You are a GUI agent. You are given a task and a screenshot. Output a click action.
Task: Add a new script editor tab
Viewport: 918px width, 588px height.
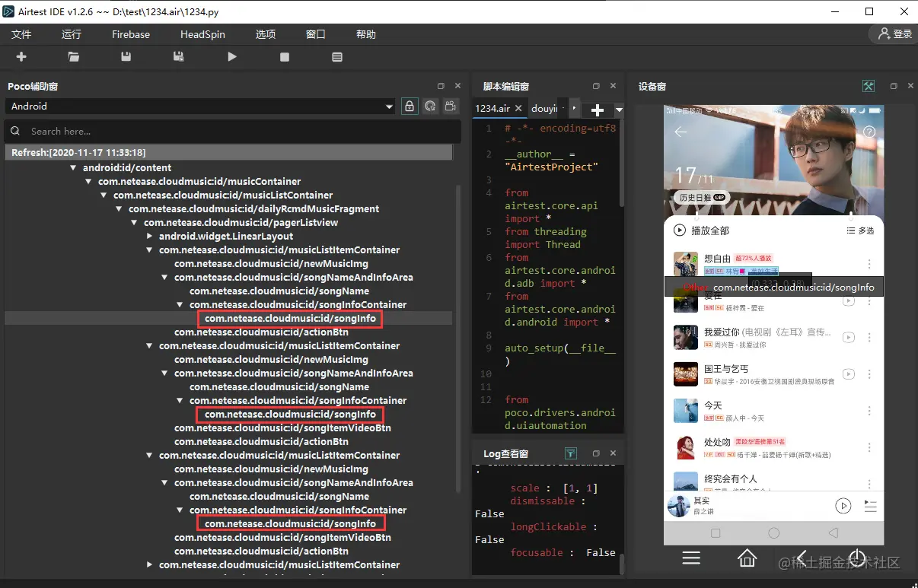[x=598, y=110]
